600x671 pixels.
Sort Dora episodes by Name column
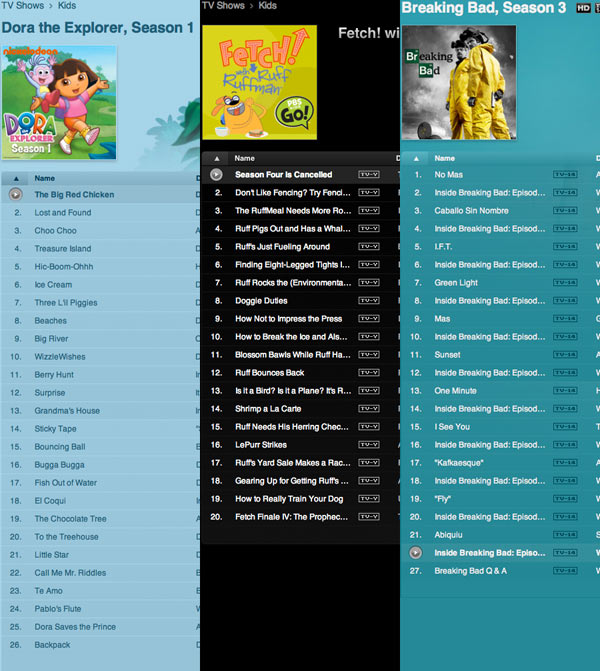[45, 178]
